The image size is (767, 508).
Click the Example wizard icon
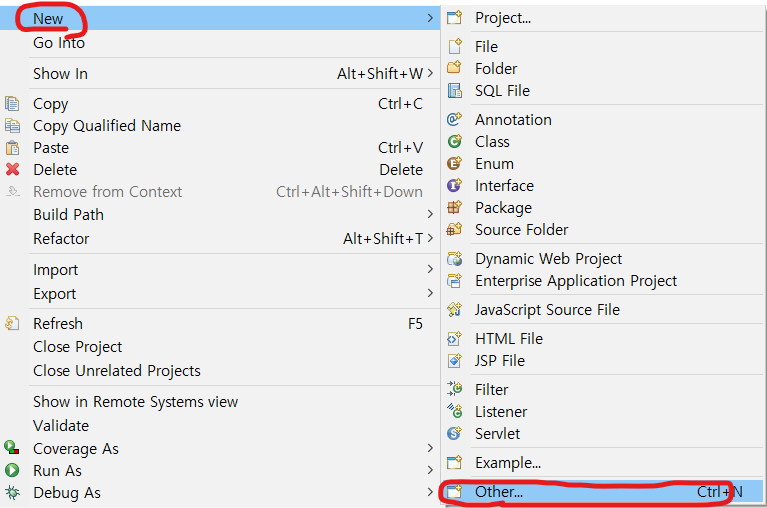tap(454, 462)
